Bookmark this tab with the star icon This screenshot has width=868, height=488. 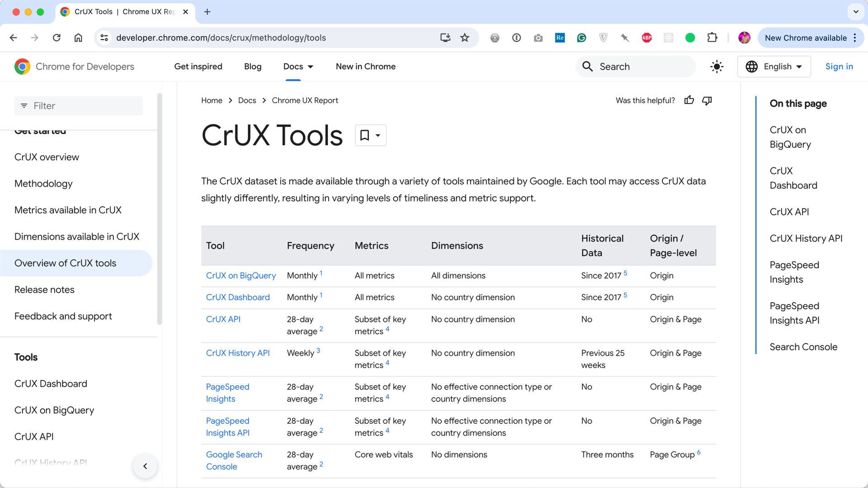pos(465,38)
